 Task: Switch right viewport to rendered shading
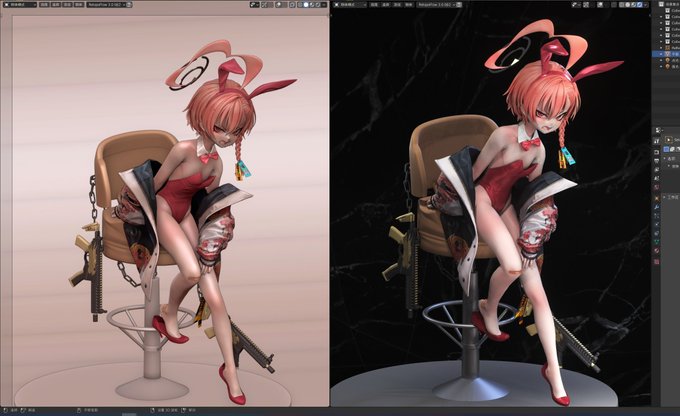pos(639,4)
